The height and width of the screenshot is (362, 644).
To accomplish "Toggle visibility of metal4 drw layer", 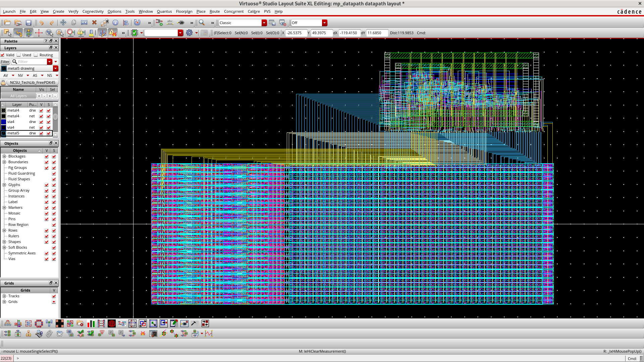I will click(41, 110).
